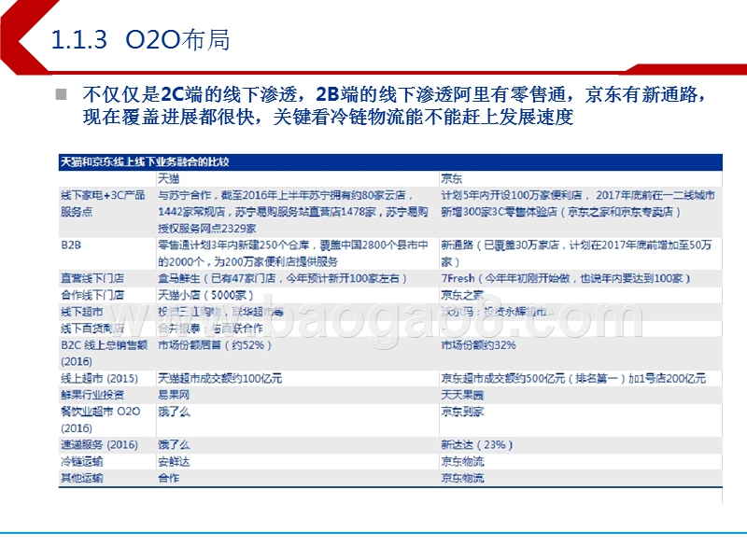Click the cell '计划5年内开设100万家便利店...'
Viewport: 747px width, 560px height.
[578, 203]
